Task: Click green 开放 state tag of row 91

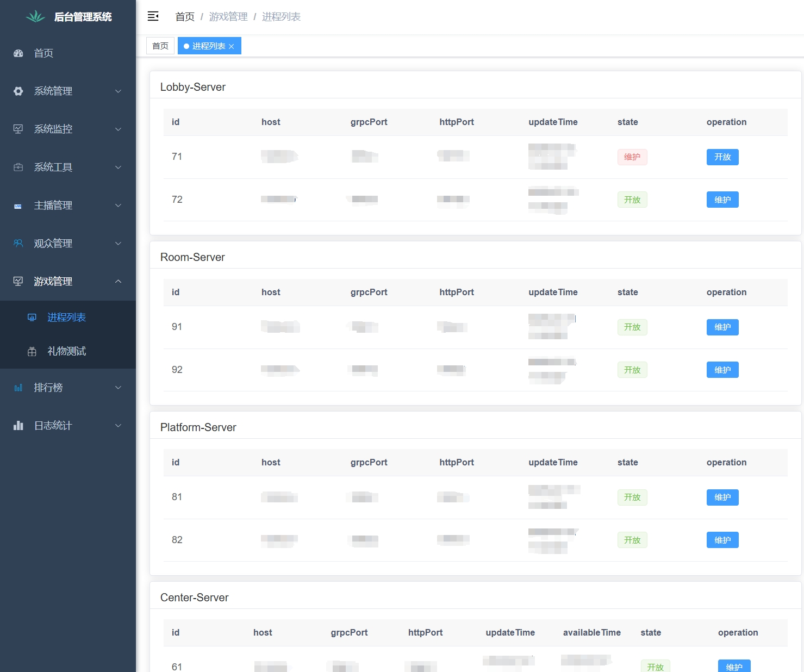Action: (x=632, y=327)
